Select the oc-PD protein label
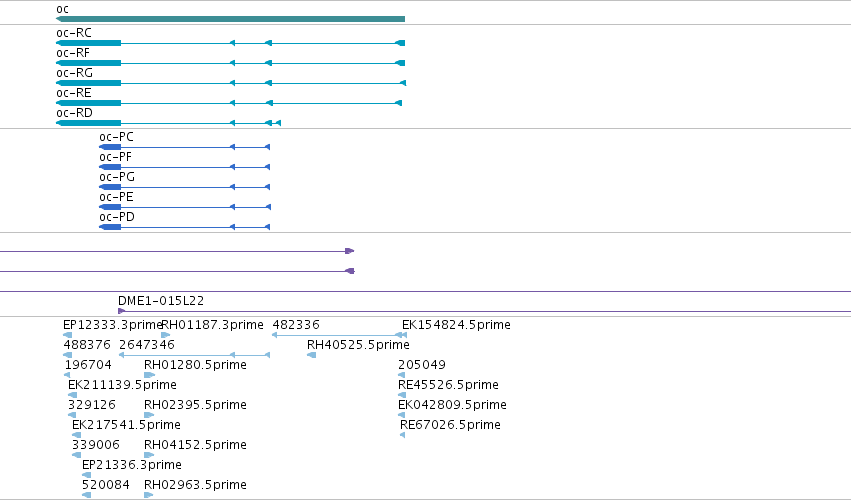 point(117,218)
